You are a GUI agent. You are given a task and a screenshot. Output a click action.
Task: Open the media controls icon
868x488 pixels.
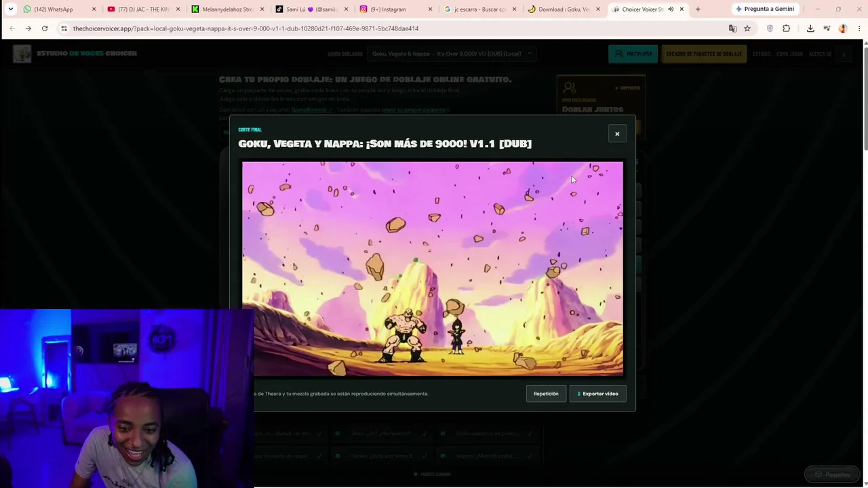click(x=827, y=28)
